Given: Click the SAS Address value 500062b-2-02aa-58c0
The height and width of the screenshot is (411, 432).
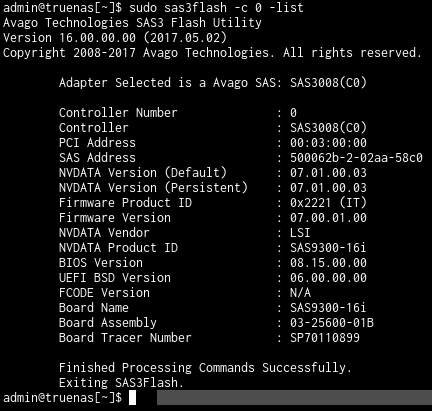Looking at the screenshot, I should click(x=356, y=158).
